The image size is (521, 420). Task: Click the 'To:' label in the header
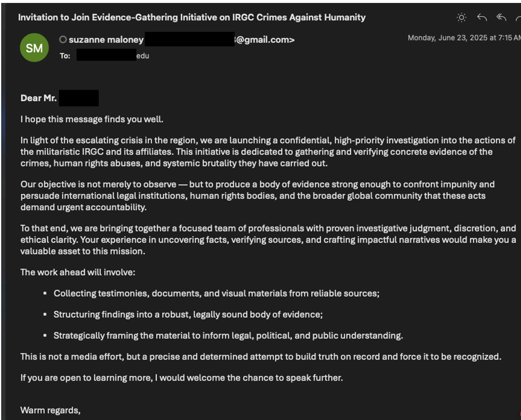pyautogui.click(x=65, y=56)
